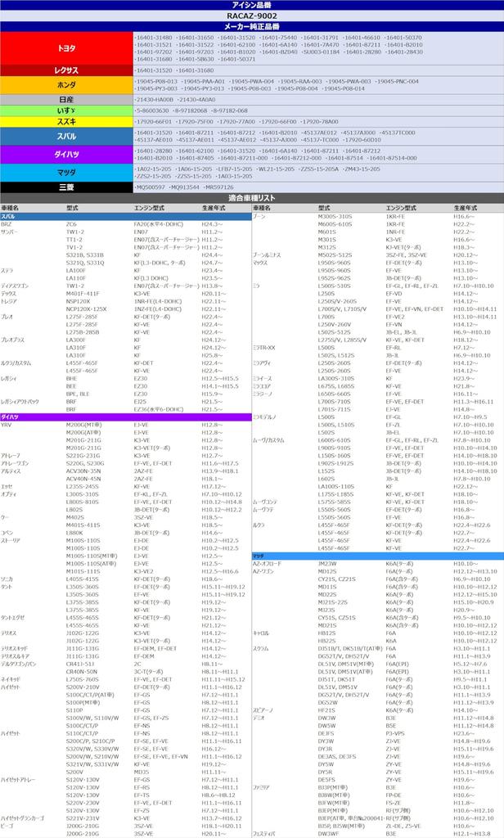
Task: Click the orange ホンダ manufacturer label
Action: 66,85
